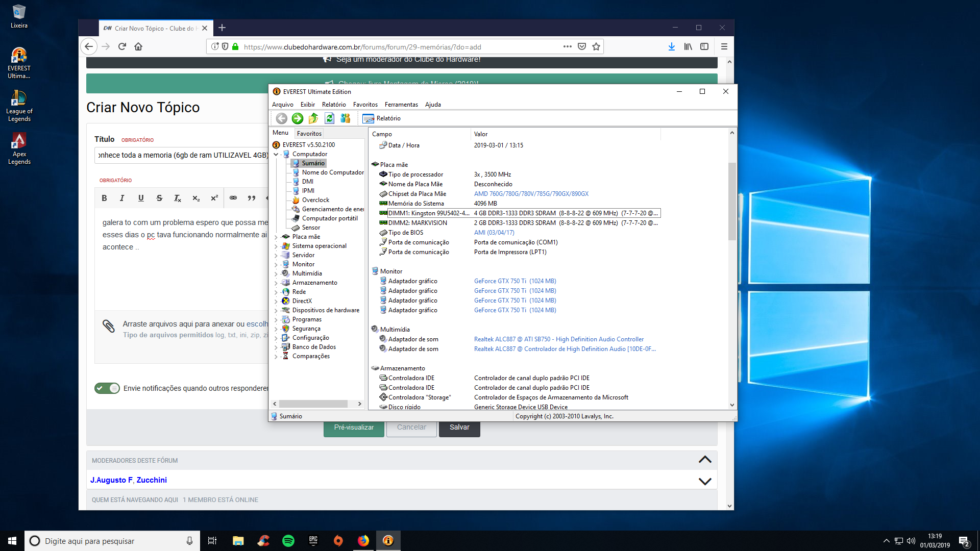Click remove formatting icon in editor
Image resolution: width=980 pixels, height=551 pixels.
tap(178, 198)
